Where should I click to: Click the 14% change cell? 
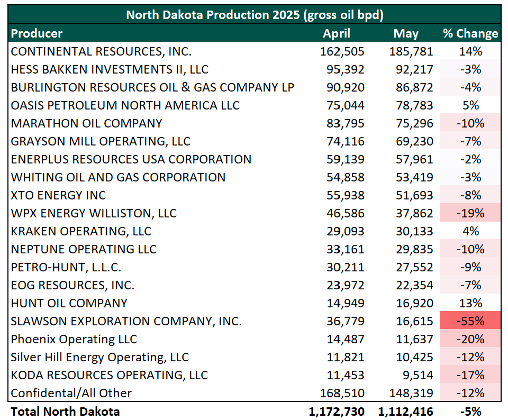[x=470, y=51]
